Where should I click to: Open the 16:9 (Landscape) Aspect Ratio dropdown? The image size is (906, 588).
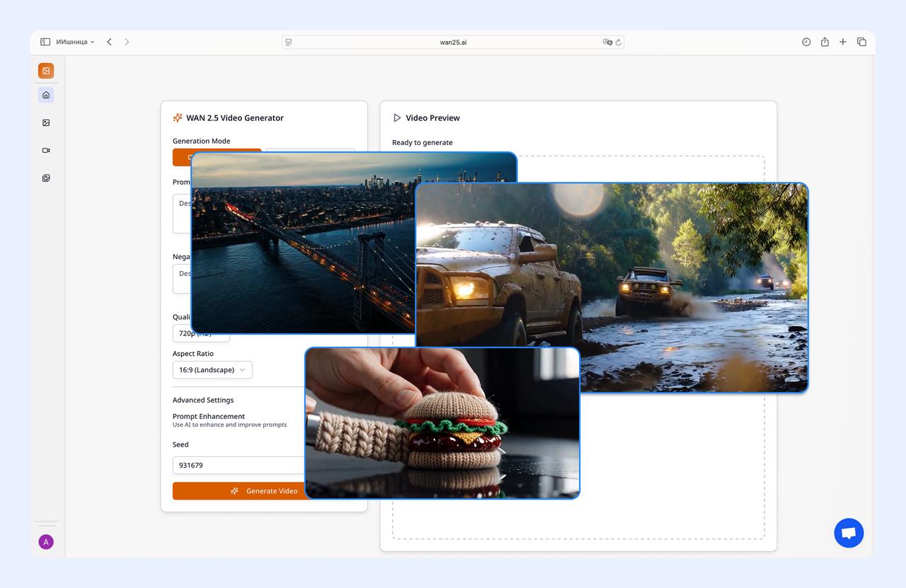pyautogui.click(x=212, y=369)
